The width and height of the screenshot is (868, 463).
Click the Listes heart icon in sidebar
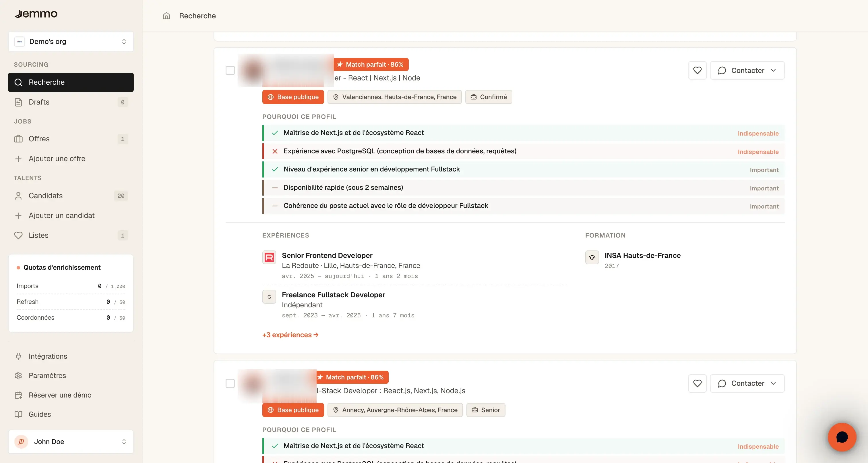[x=19, y=236]
